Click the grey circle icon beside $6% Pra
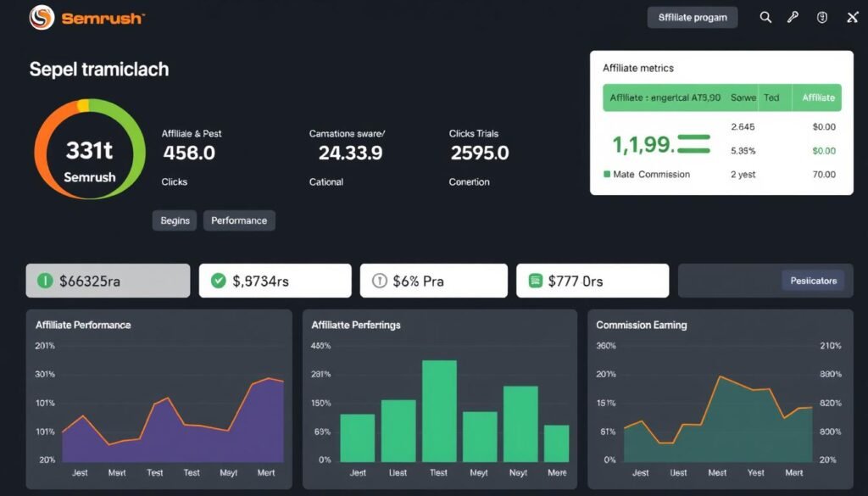This screenshot has width=868, height=496. click(379, 281)
